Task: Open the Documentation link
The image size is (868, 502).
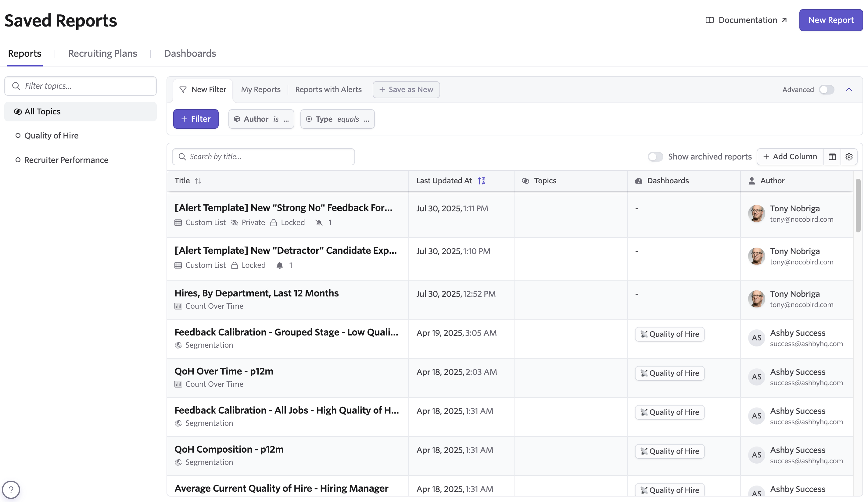Action: pos(746,20)
